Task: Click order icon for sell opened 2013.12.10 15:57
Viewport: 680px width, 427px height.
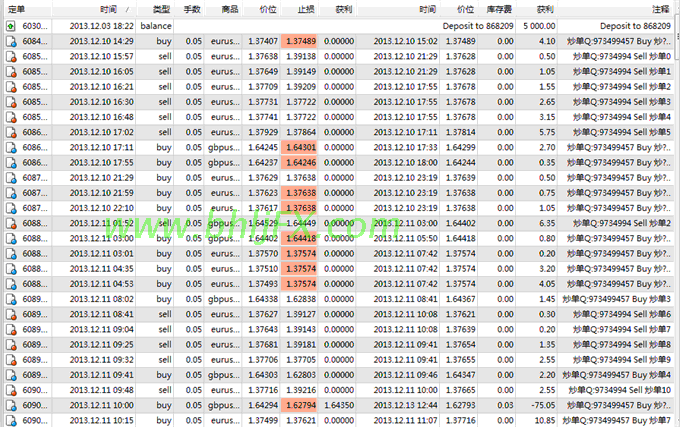Action: point(11,56)
